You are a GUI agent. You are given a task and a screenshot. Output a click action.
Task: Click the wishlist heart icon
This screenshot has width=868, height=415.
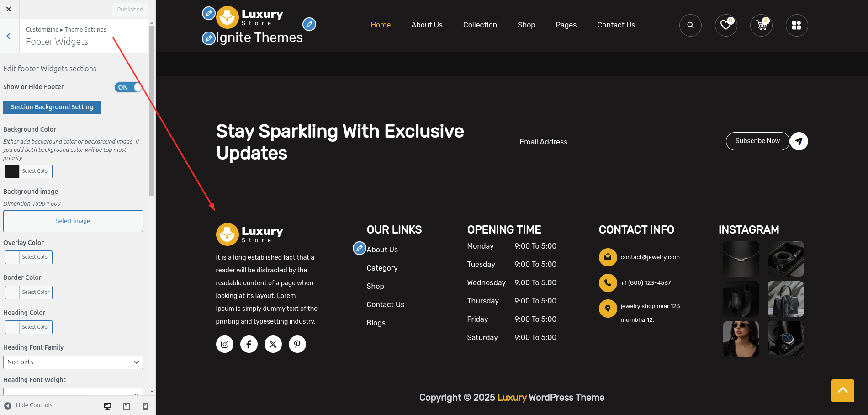725,25
